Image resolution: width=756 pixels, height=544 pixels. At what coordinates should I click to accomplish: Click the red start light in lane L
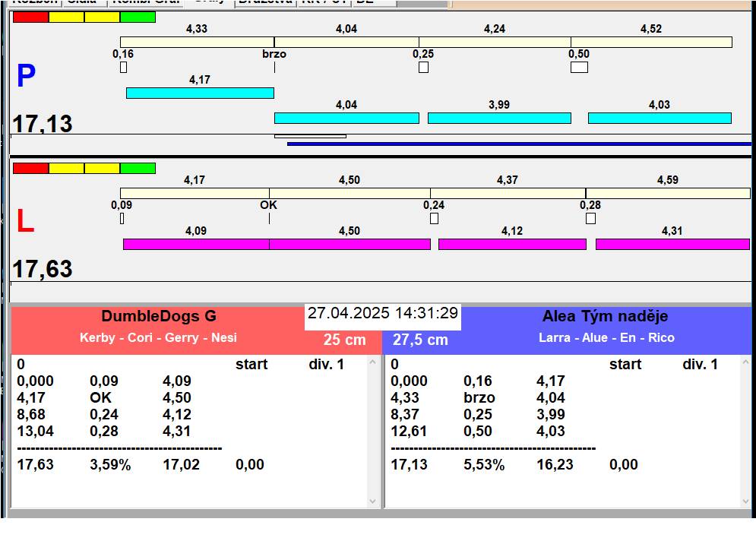(30, 168)
